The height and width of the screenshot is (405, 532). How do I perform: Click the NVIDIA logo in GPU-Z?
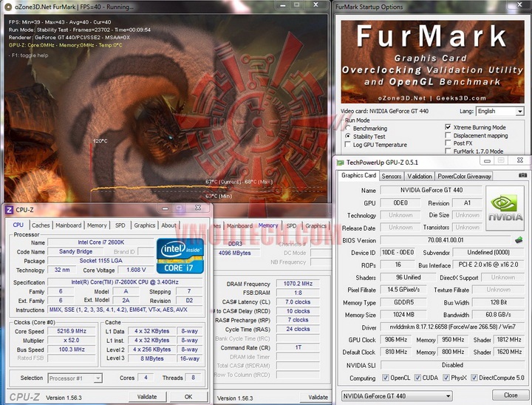click(505, 208)
